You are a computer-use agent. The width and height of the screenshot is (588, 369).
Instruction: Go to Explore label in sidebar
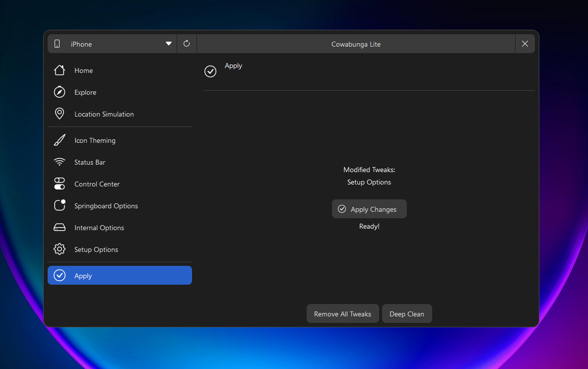click(x=85, y=92)
